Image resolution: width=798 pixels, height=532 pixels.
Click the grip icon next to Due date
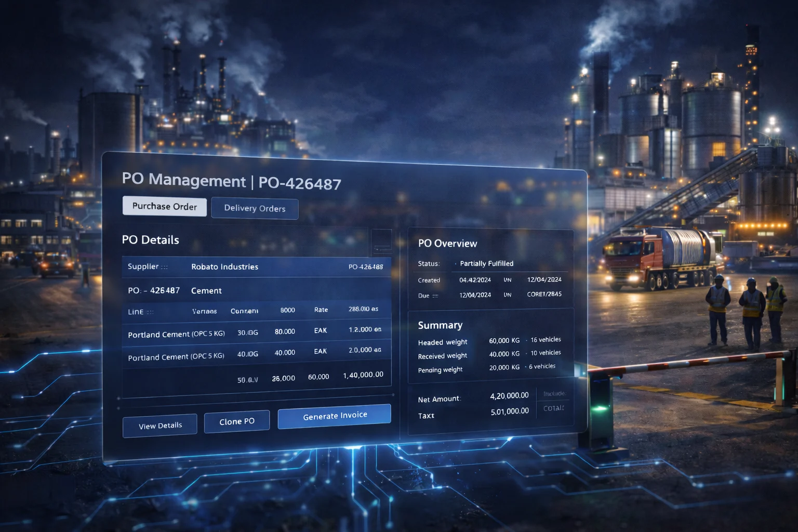pyautogui.click(x=435, y=295)
